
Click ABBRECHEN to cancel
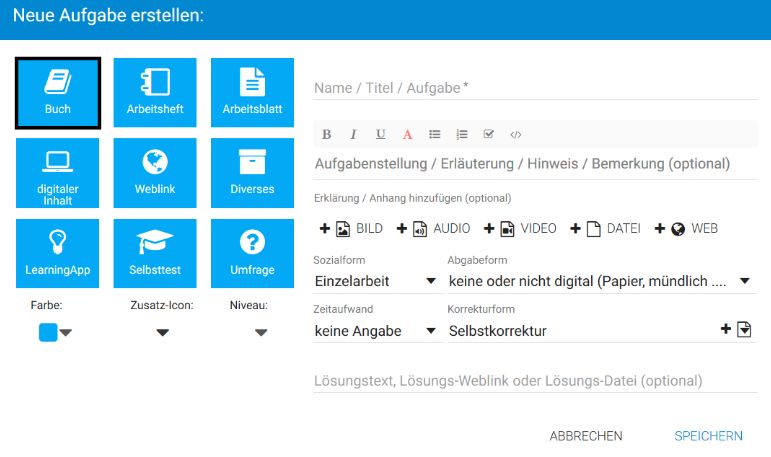586,436
